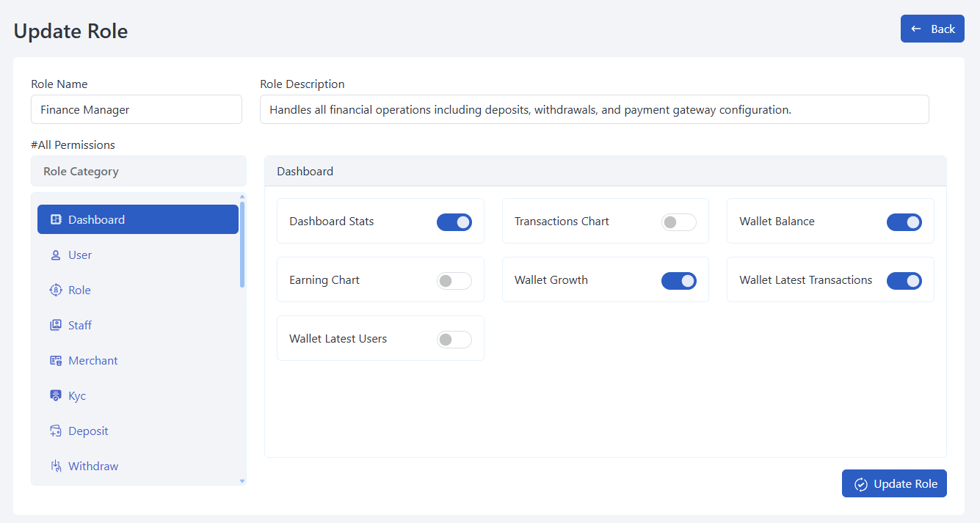Enable Wallet Latest Users permission toggle
The height and width of the screenshot is (523, 980).
pos(454,340)
